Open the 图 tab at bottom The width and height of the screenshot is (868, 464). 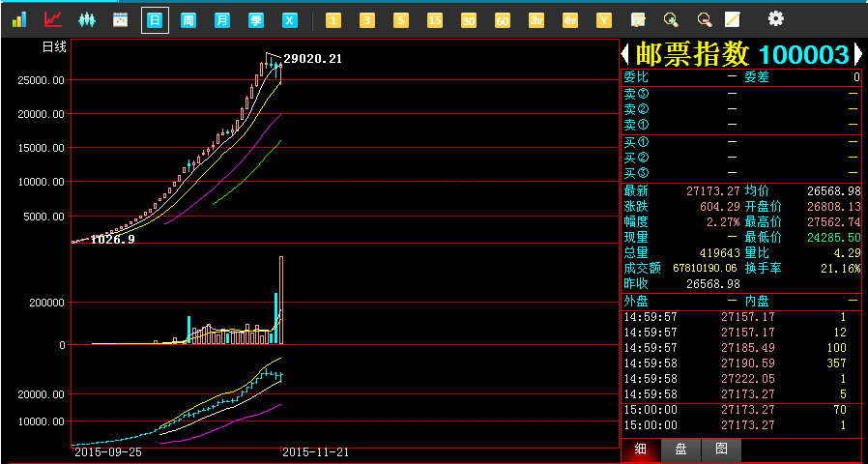pyautogui.click(x=721, y=449)
